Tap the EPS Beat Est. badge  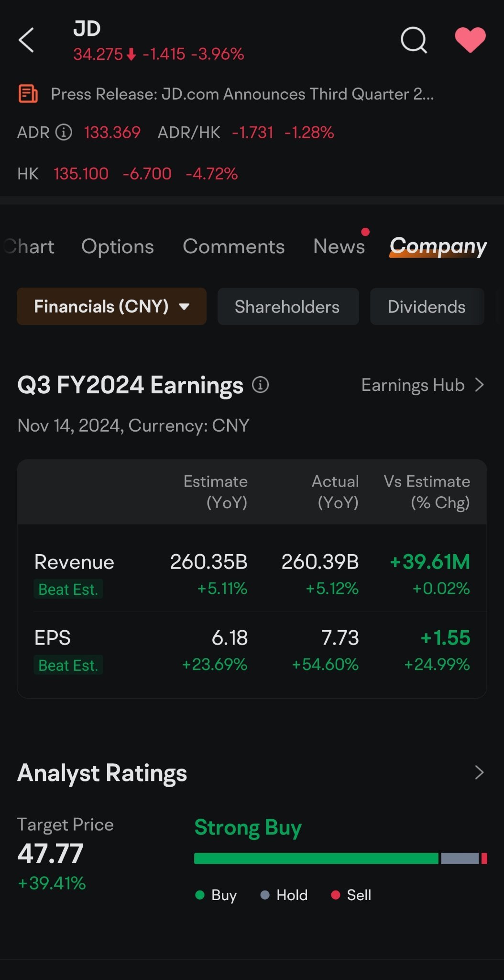pos(68,665)
